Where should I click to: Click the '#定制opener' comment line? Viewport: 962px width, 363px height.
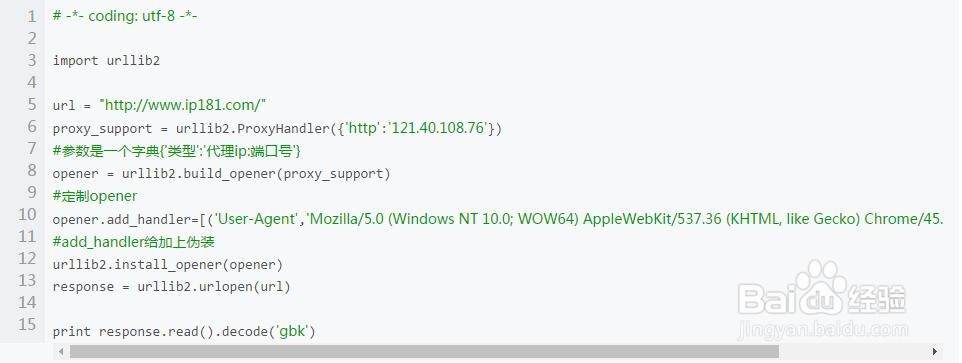click(x=95, y=196)
